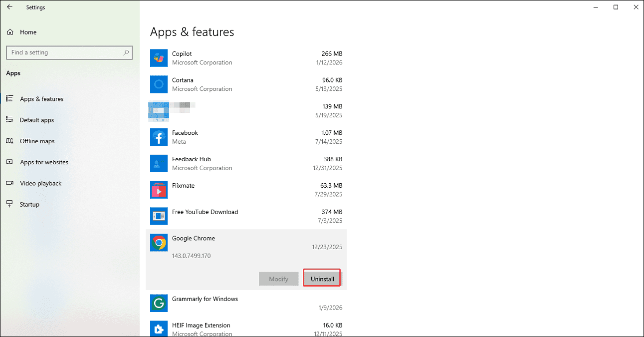
Task: Open the Default apps section
Action: pos(37,120)
